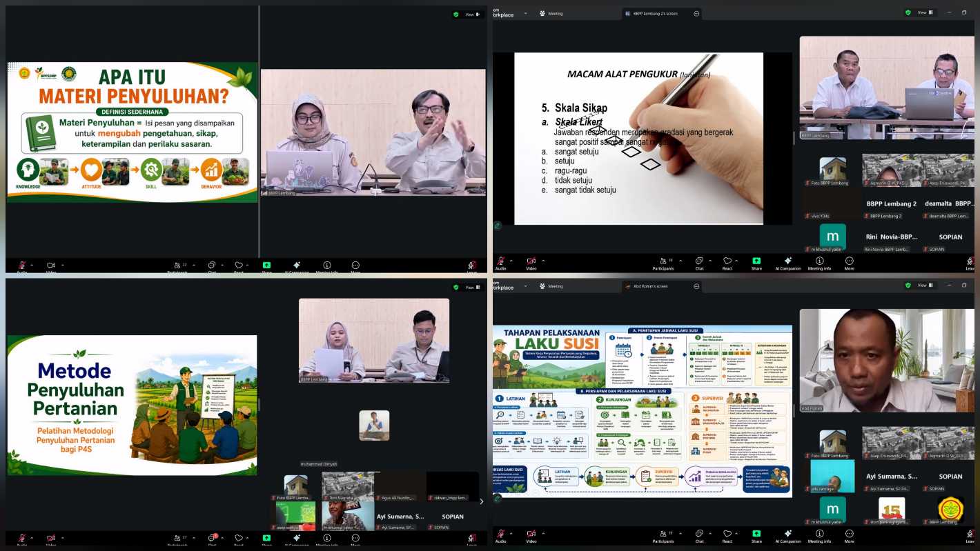Open Chat in the Laku Susi window
980x551 pixels.
[x=699, y=534]
